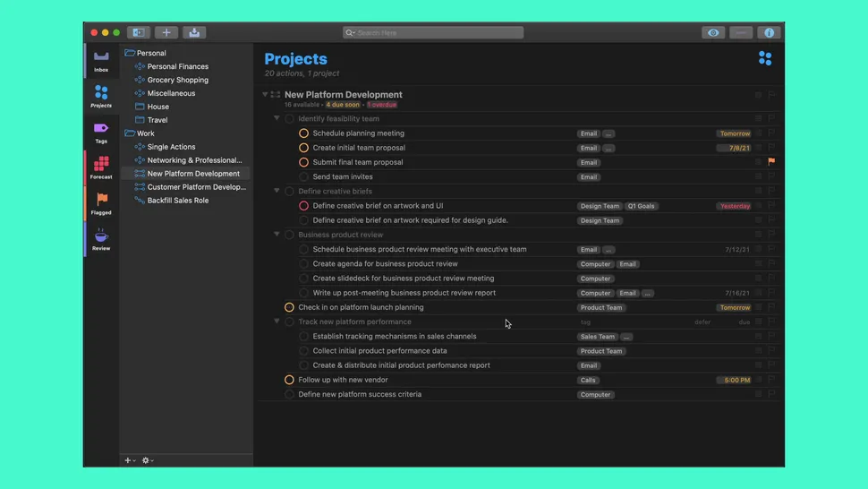
Task: Click the plus button in toolbar
Action: pos(166,32)
